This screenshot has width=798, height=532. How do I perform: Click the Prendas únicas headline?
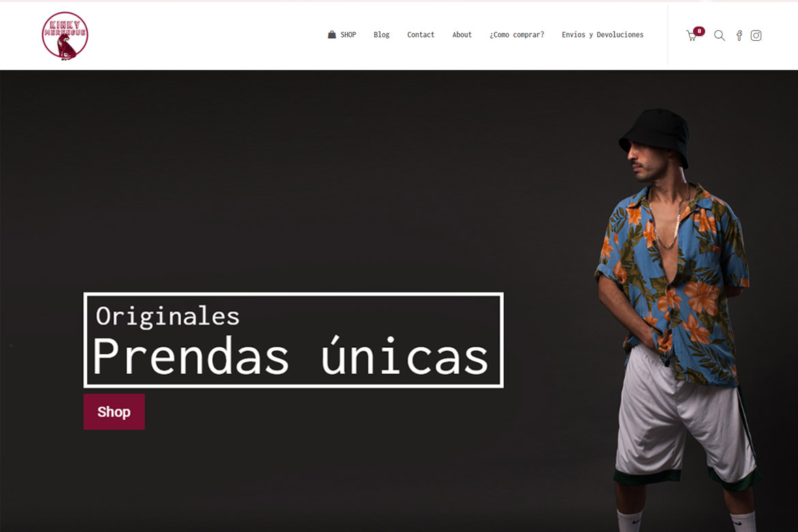tap(291, 356)
